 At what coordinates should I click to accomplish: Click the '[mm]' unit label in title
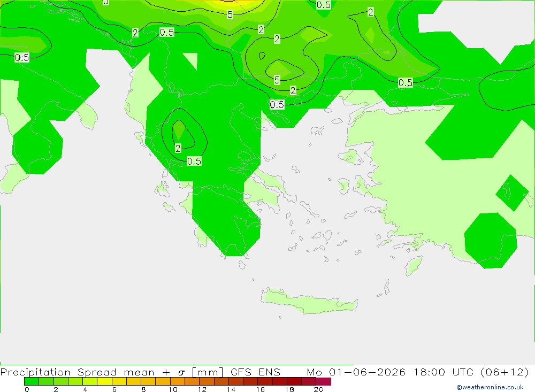[208, 372]
